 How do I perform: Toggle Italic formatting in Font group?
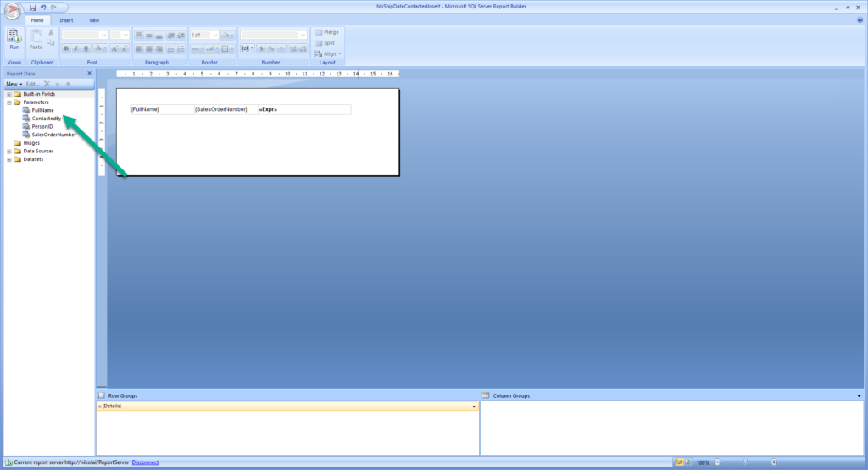pos(75,48)
